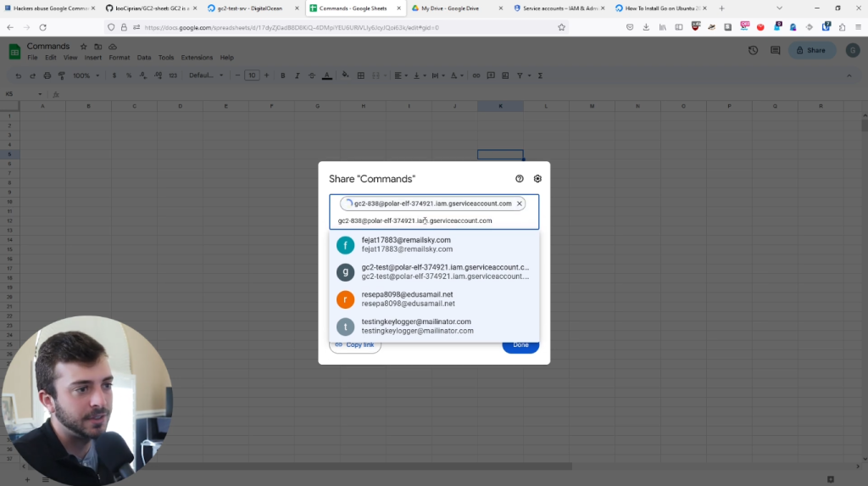
Task: Open text color picker in toolbar
Action: 327,75
